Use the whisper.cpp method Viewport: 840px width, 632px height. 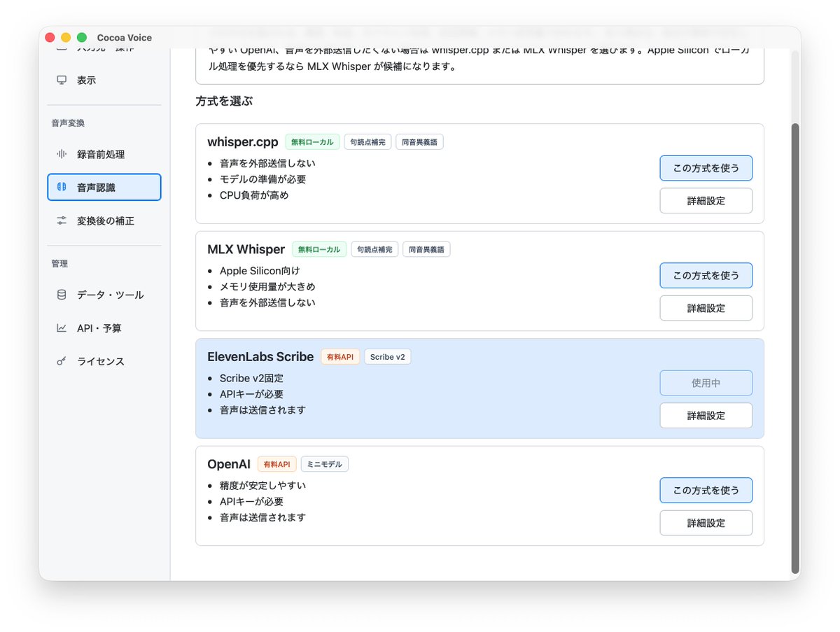[706, 168]
